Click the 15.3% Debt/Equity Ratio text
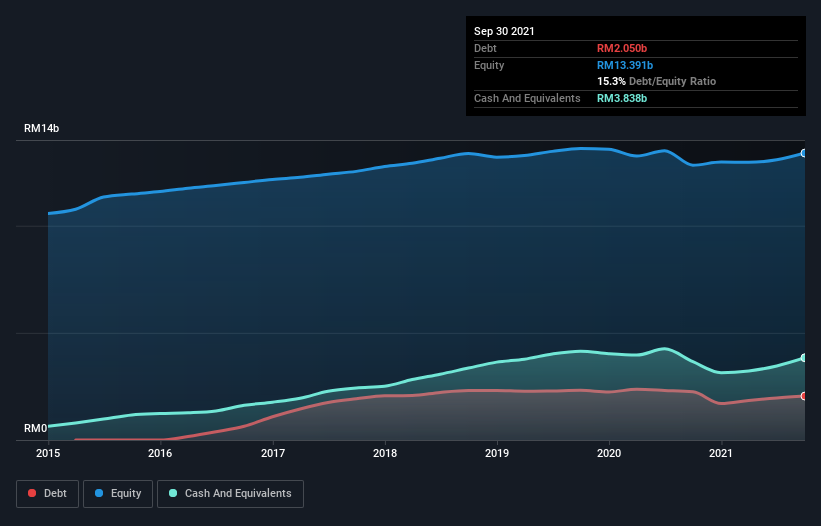This screenshot has height=526, width=821. pos(657,81)
